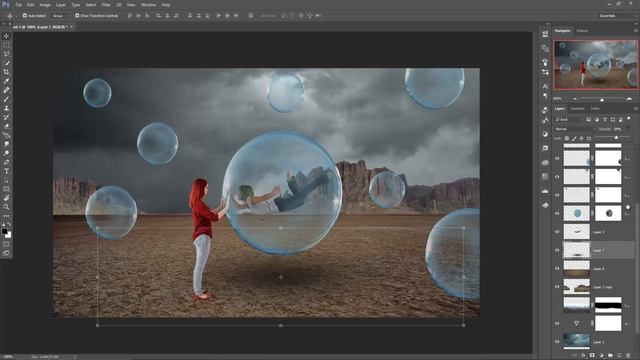The width and height of the screenshot is (640, 360).
Task: Toggle the layer filtering on/off switch
Action: 629,119
